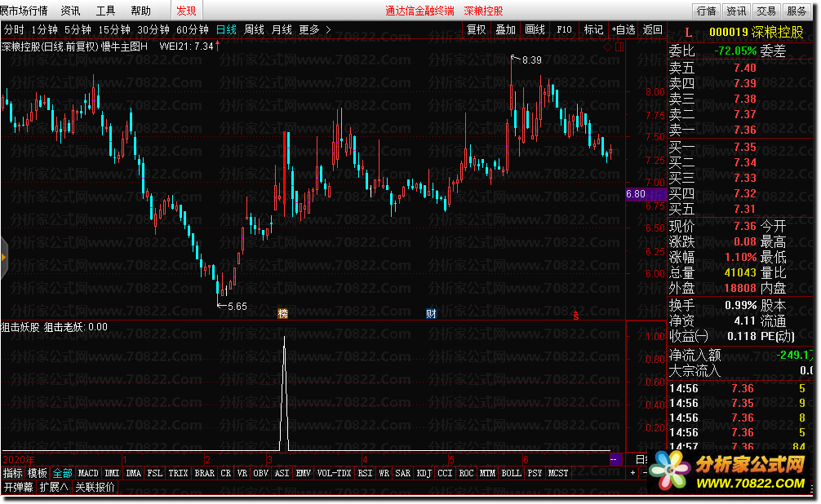Click the L icon beside stock code 000019
This screenshot has height=504, width=821.
click(x=689, y=33)
